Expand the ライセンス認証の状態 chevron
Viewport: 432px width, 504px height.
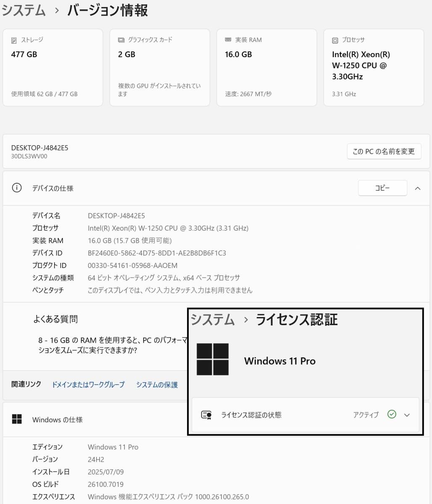407,415
